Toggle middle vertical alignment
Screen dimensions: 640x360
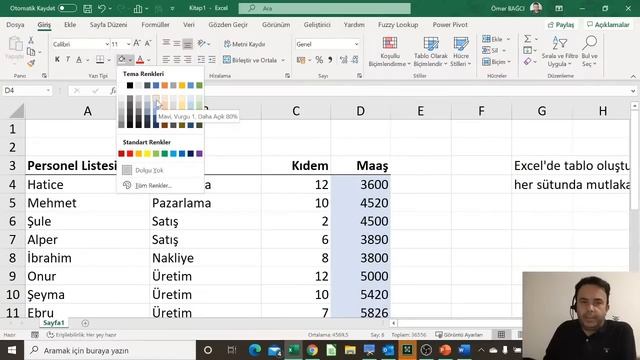click(x=177, y=43)
